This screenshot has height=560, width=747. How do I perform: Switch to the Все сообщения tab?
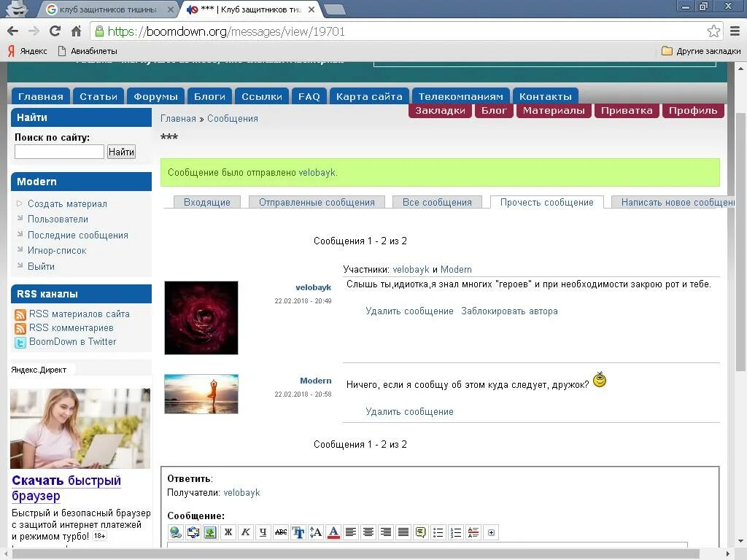tap(437, 203)
